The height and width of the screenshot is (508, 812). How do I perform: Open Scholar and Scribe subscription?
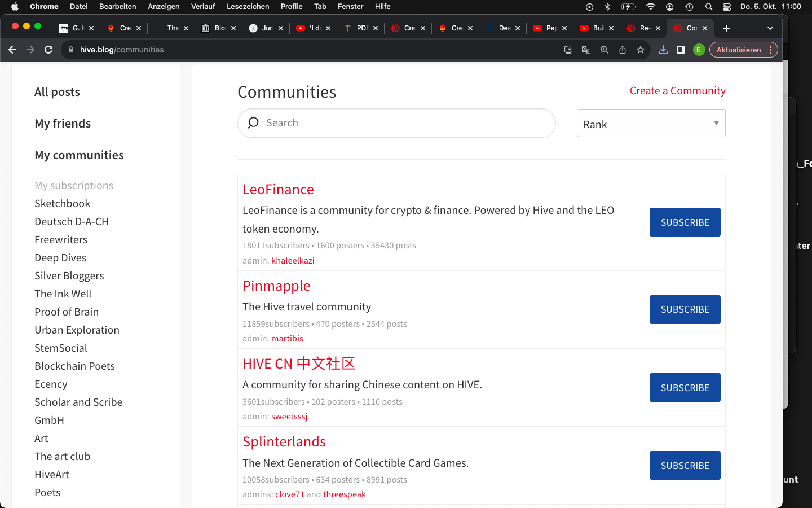(78, 402)
